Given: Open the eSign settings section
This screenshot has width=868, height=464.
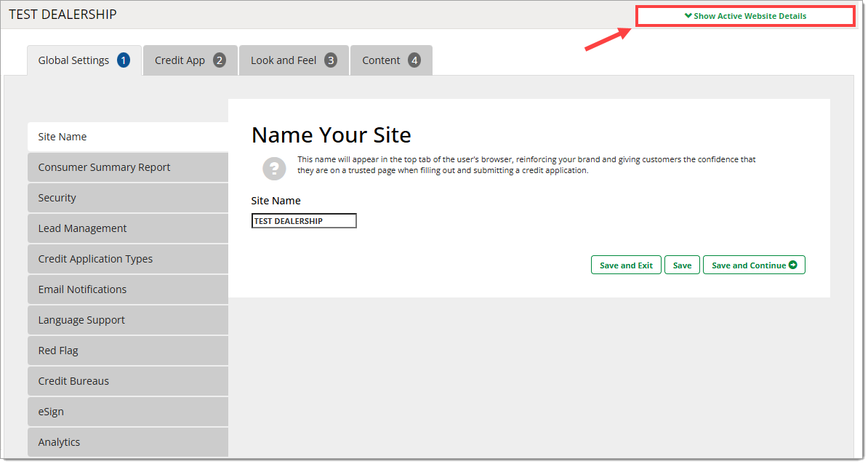Looking at the screenshot, I should [x=127, y=412].
